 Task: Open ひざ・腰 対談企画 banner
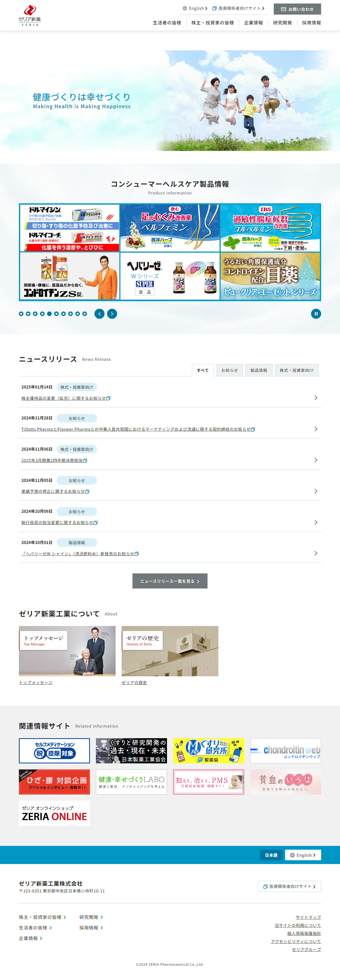(x=54, y=782)
